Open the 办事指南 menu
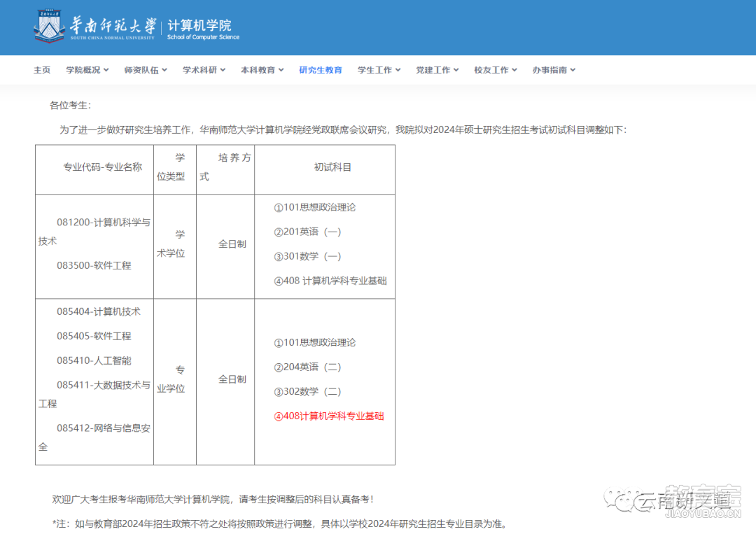756x534 pixels. (x=549, y=70)
